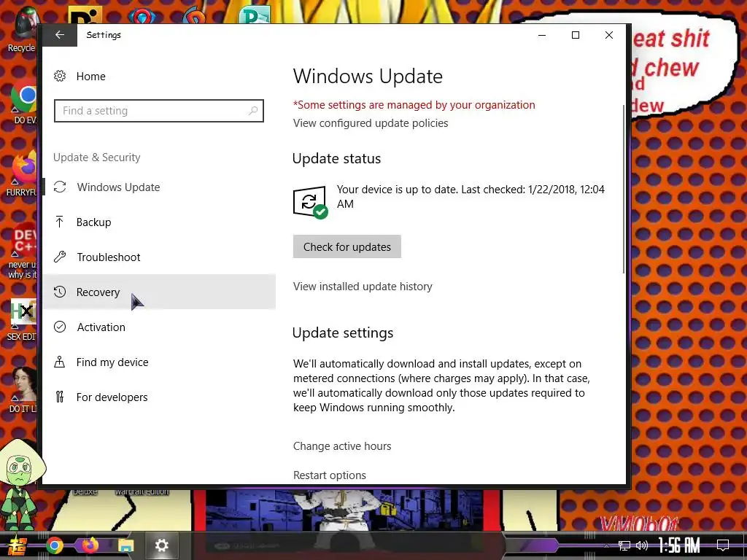Click the Settings window vertical scrollbar
The image size is (747, 560).
click(623, 189)
